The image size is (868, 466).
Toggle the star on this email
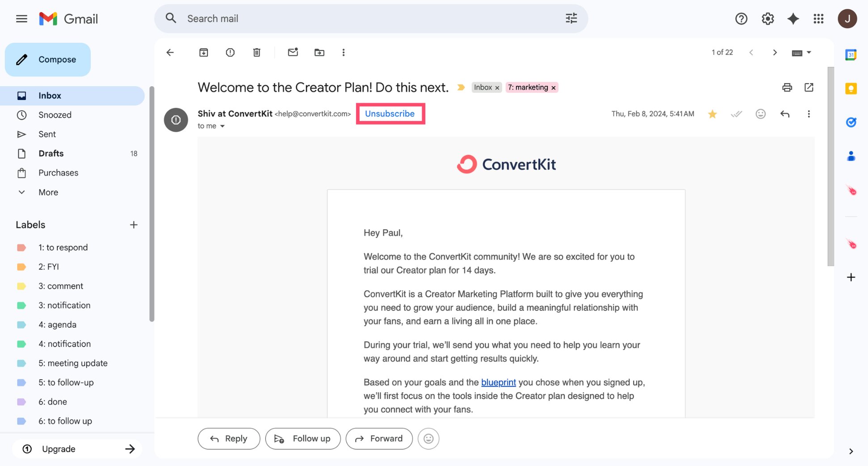pos(712,114)
